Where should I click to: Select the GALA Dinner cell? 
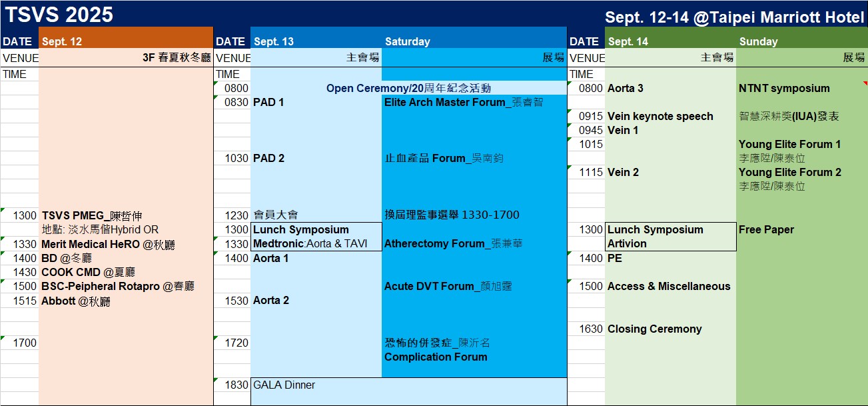pyautogui.click(x=284, y=385)
